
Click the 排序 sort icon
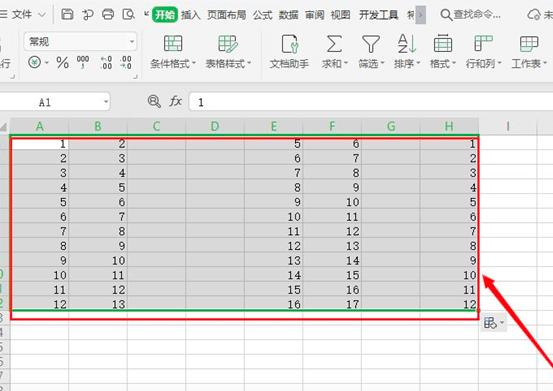coord(407,43)
